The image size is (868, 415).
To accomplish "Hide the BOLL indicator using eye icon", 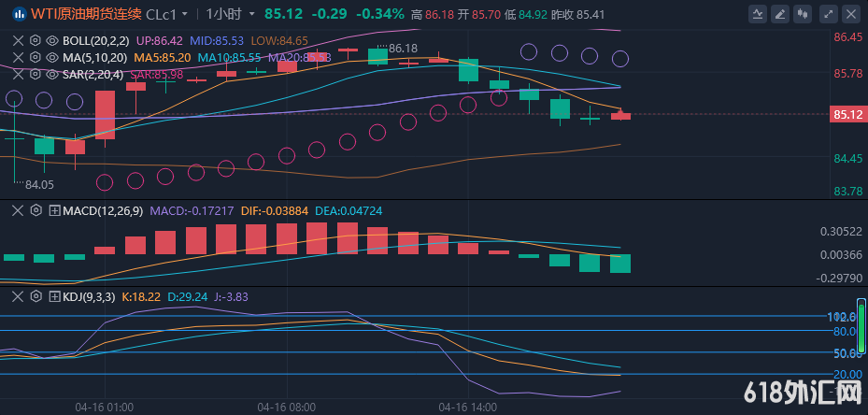I will (x=52, y=41).
